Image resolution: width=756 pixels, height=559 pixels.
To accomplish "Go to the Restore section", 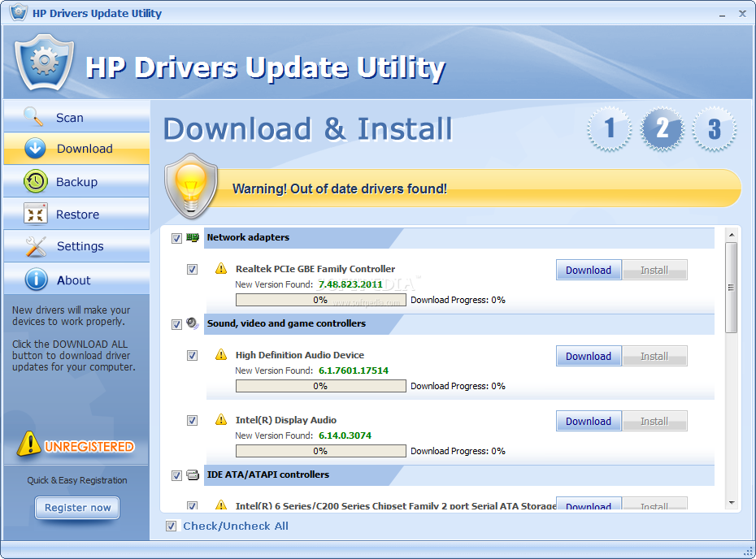I will coord(76,214).
